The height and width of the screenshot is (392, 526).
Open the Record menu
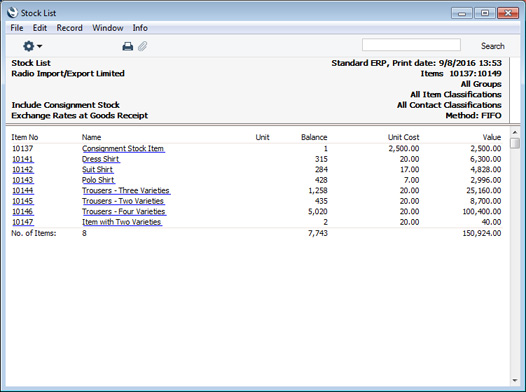point(69,28)
